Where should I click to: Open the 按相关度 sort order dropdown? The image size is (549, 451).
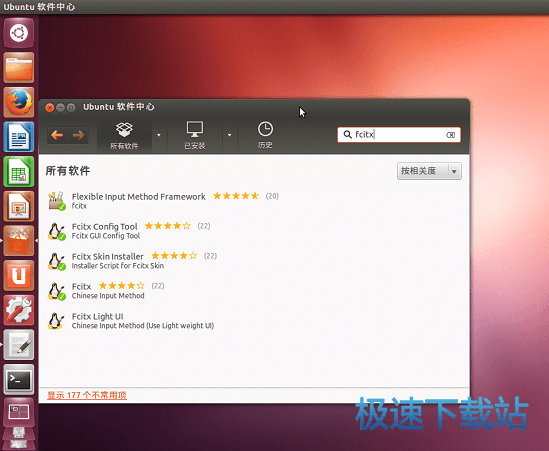coord(429,171)
